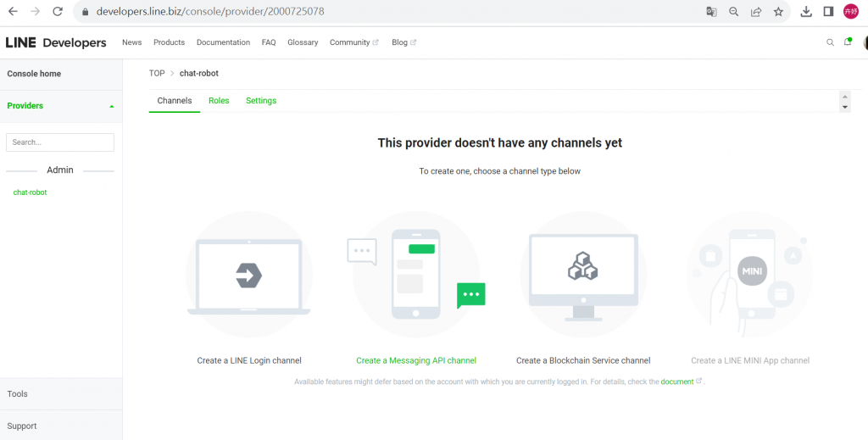Click the browser address bar URL
868x440 pixels.
(x=210, y=12)
